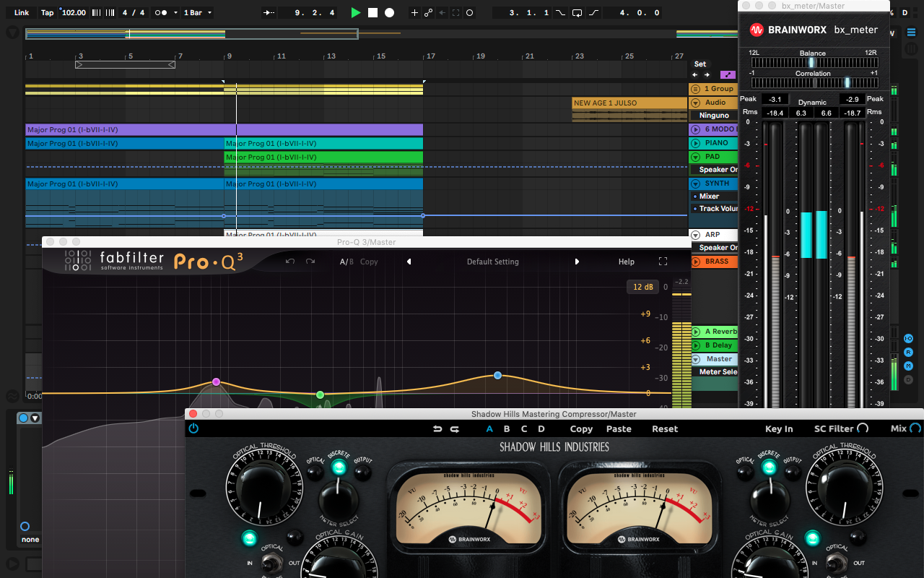Click Pro-Q 3 previous preset arrow
Viewport: 924px width, 578px height.
coord(409,262)
